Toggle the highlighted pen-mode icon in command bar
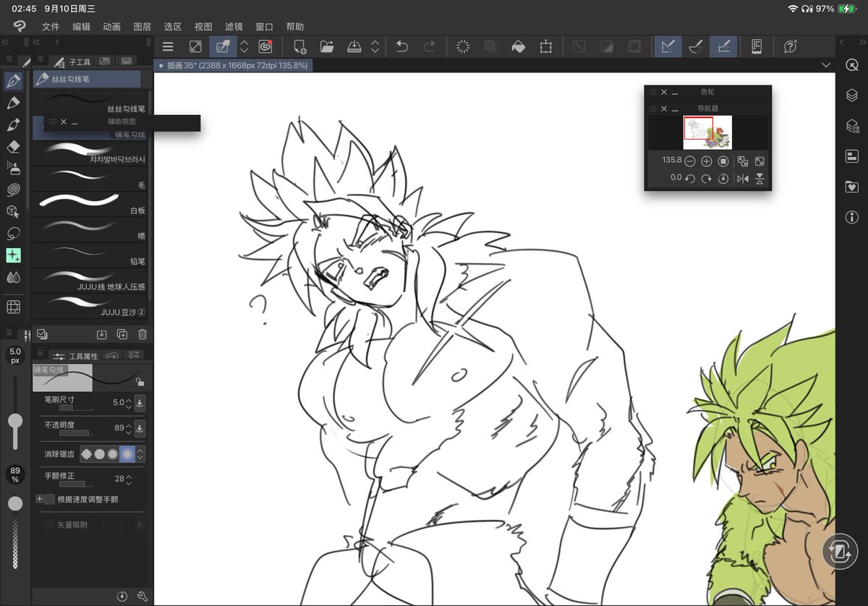 (x=223, y=46)
